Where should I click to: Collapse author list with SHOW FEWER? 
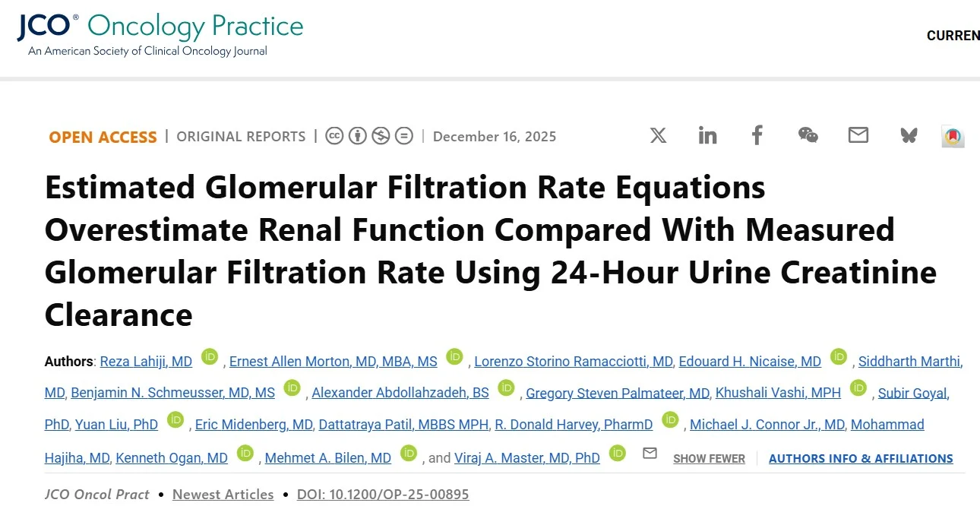point(709,459)
